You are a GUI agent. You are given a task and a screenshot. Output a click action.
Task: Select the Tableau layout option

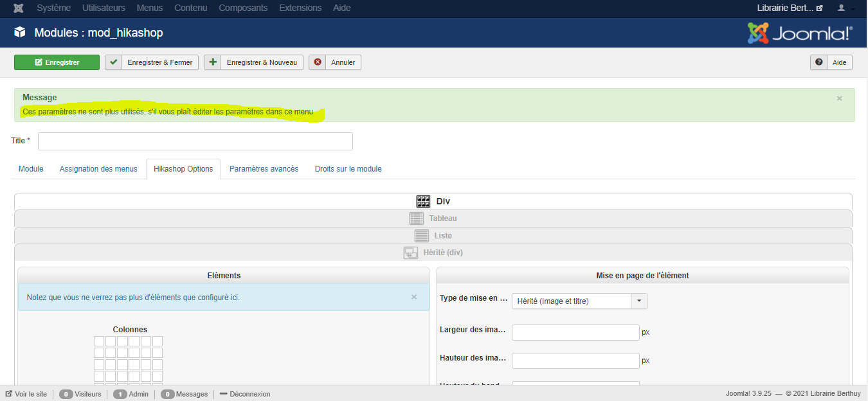tap(433, 218)
